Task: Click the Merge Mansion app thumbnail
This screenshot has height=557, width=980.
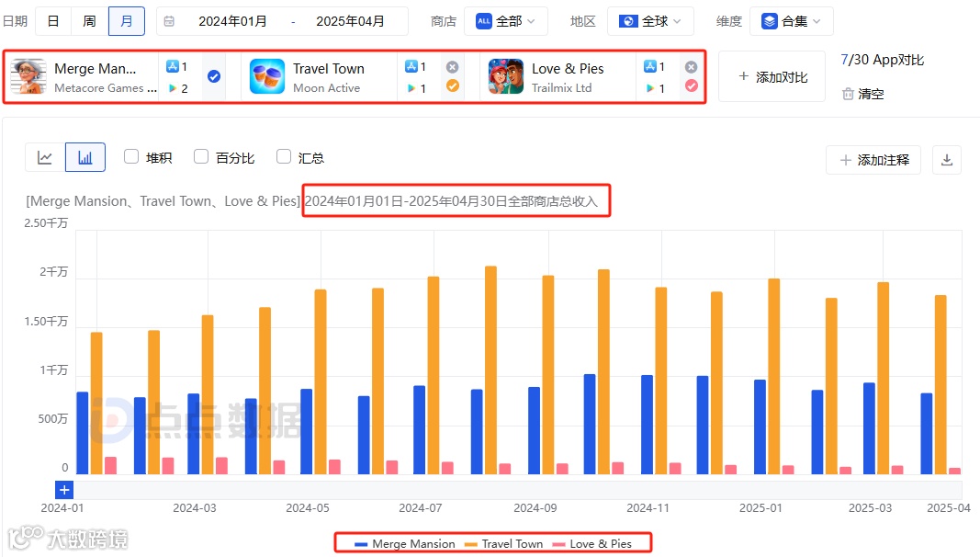Action: 28,76
